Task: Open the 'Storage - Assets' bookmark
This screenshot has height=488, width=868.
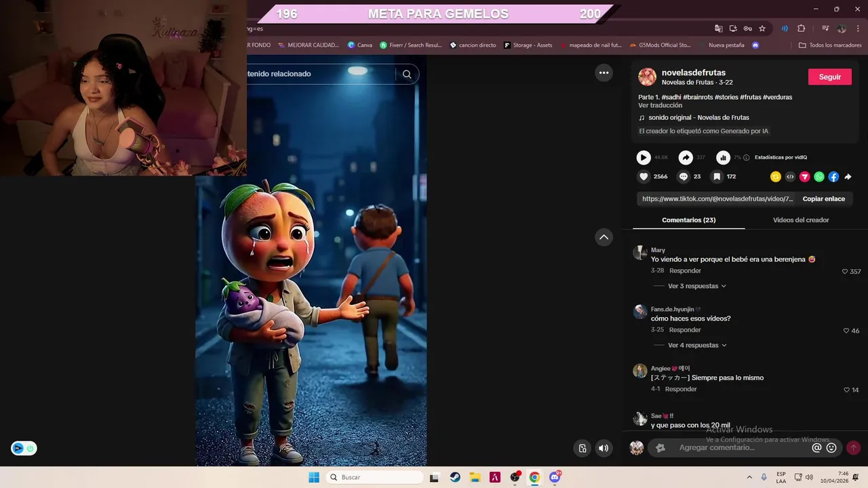Action: click(x=528, y=45)
